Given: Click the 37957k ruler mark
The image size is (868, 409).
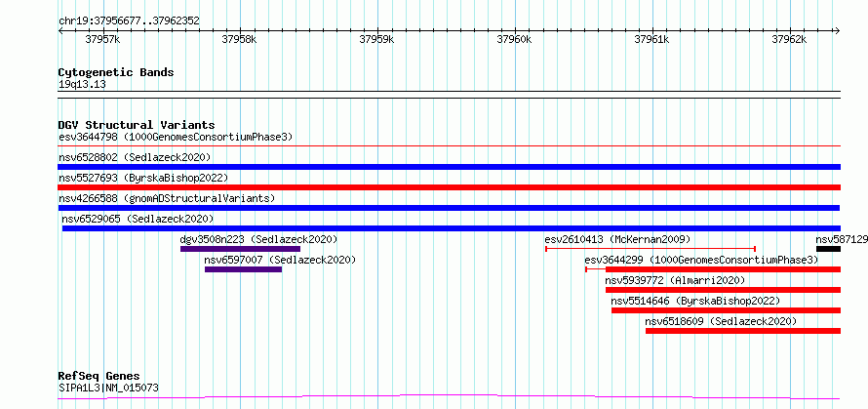Looking at the screenshot, I should click(x=103, y=40).
